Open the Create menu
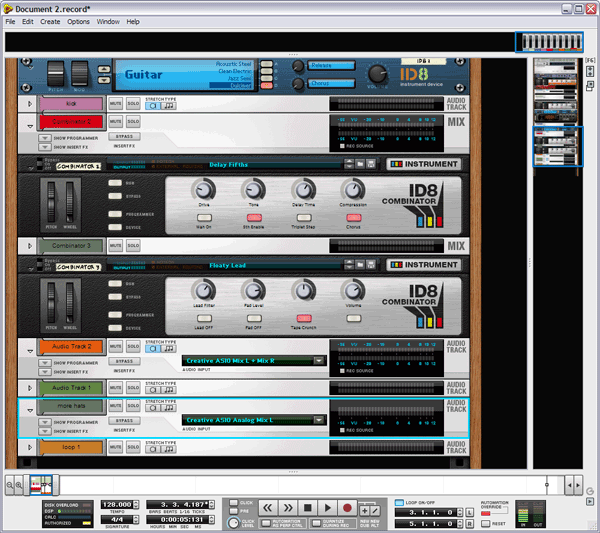 point(50,21)
